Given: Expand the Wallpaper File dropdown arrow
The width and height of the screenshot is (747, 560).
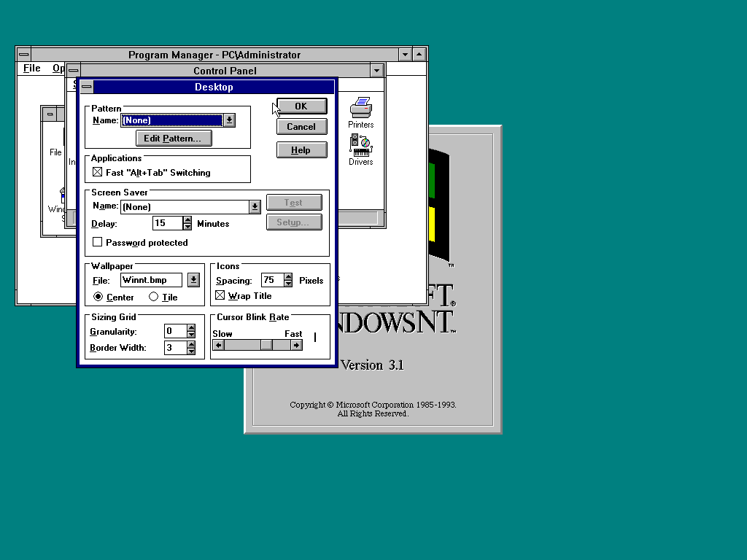Looking at the screenshot, I should [x=193, y=280].
